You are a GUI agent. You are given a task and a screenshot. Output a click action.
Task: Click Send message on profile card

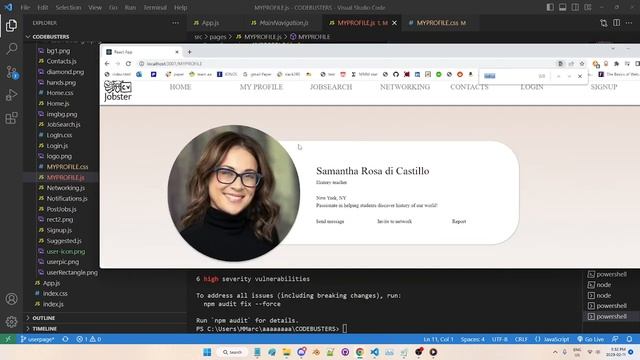coord(330,221)
